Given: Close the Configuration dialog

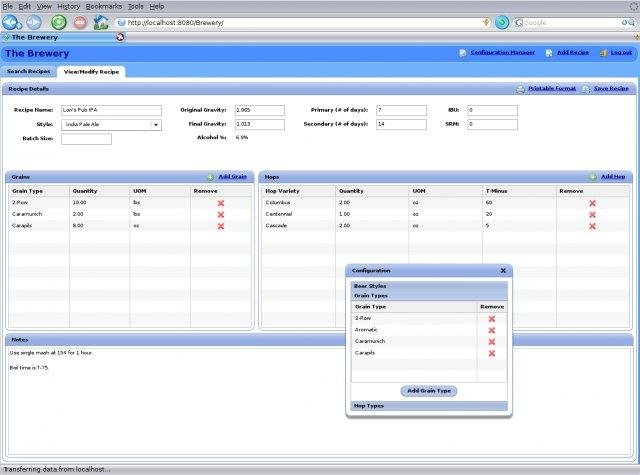Looking at the screenshot, I should (x=503, y=271).
